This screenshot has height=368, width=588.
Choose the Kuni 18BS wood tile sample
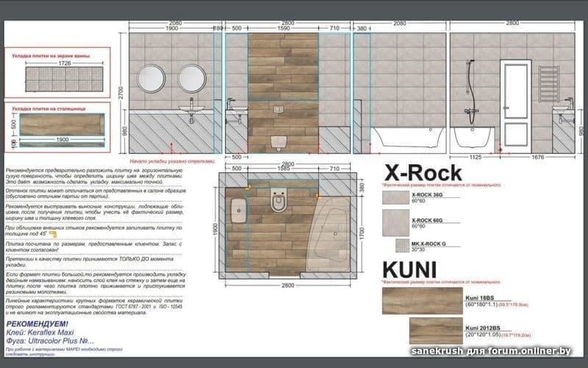(423, 301)
